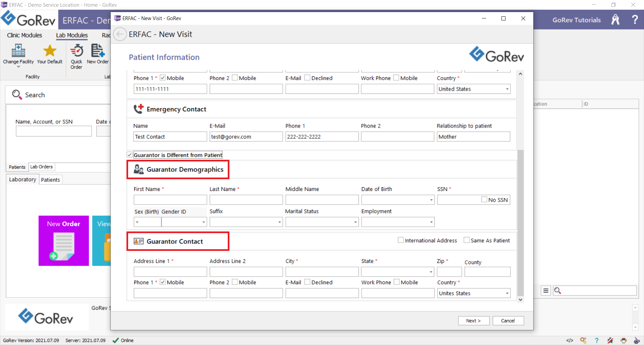Click the Name, Account, or SSN search box
This screenshot has height=345, width=644.
point(54,131)
